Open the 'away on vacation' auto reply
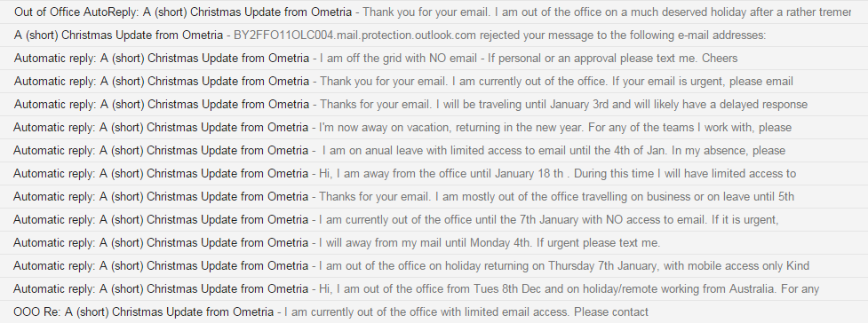Screen dimensions: 868x323 [x=434, y=127]
